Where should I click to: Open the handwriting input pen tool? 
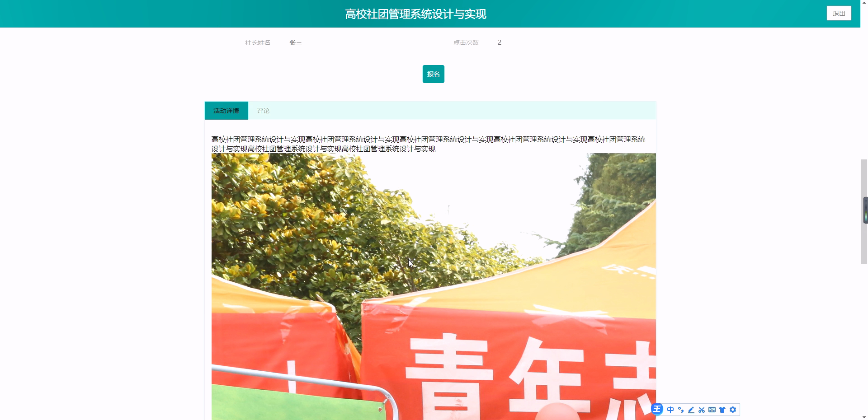point(691,410)
